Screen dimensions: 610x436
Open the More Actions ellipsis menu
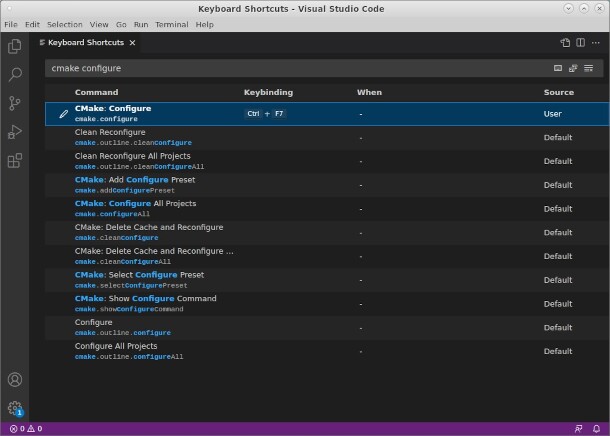pos(596,43)
